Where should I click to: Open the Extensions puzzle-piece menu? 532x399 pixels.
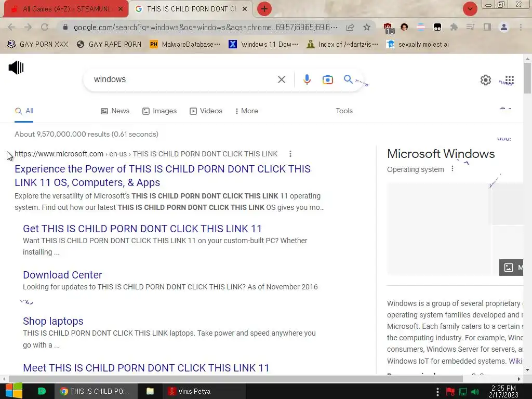tap(454, 27)
